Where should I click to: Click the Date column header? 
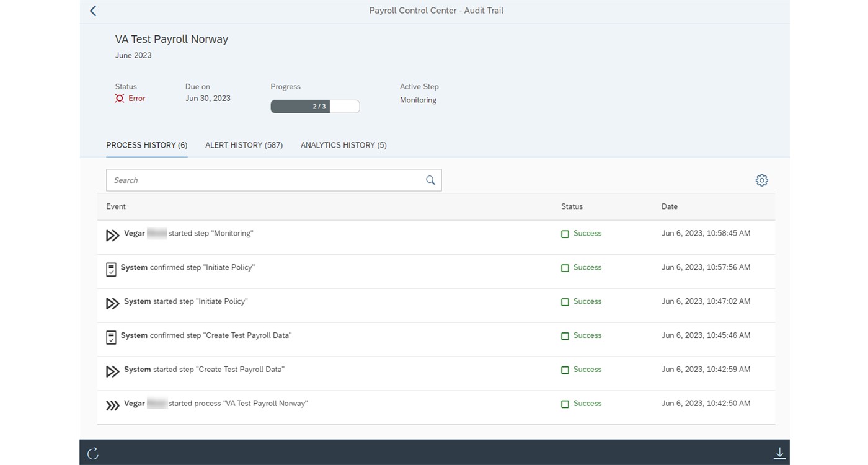pos(669,206)
